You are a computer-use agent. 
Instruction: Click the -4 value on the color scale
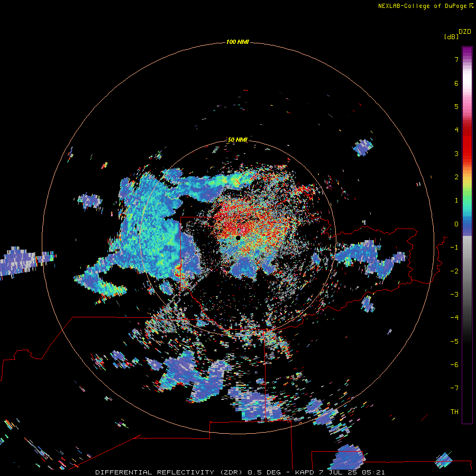[x=454, y=318]
